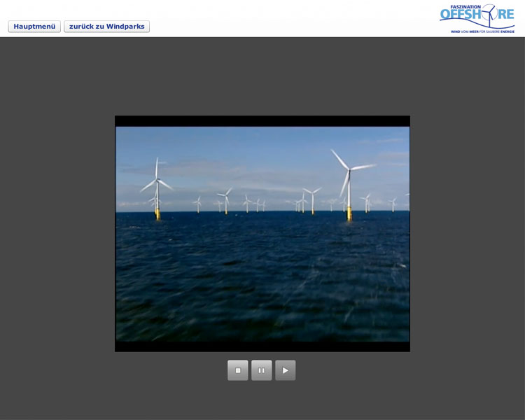Open the Hauptmenü
The image size is (525, 420).
point(34,27)
